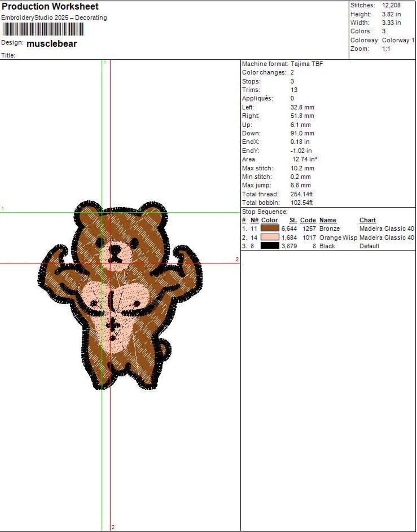Screen dimensions: 417x532
Task: Click the Bronze stitch count '6,644'
Action: 289,229
